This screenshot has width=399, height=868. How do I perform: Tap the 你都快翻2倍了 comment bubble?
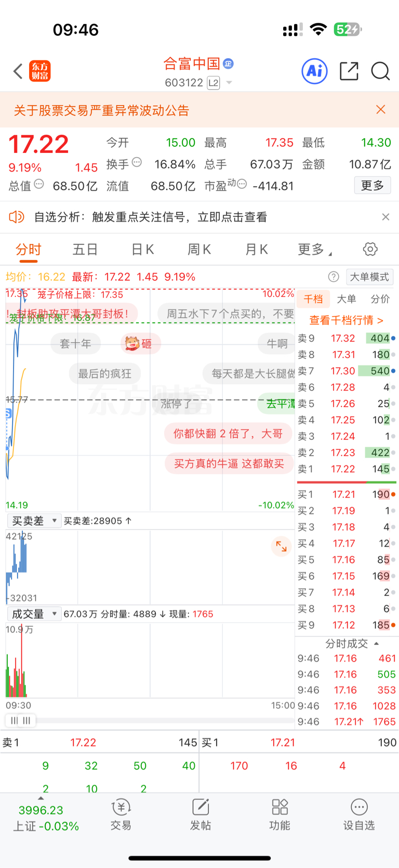228,434
